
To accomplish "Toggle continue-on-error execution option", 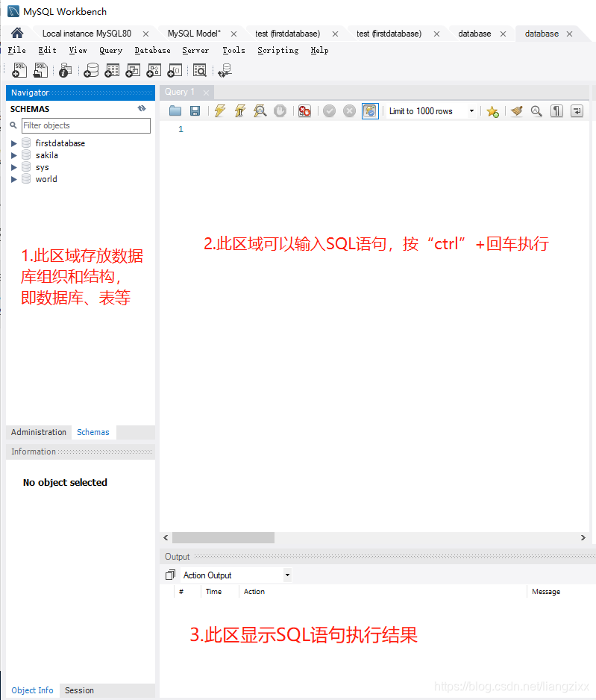I will (304, 110).
